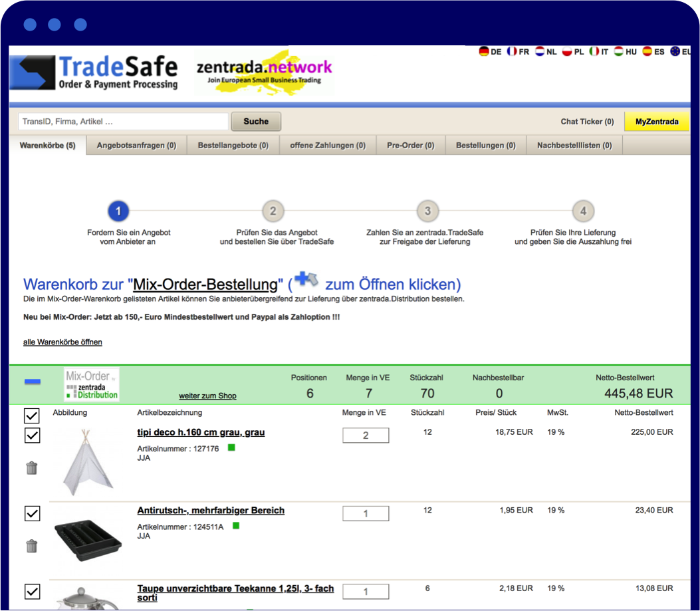Uncheck the tipi deco item checkbox
This screenshot has width=700, height=611.
click(x=32, y=435)
